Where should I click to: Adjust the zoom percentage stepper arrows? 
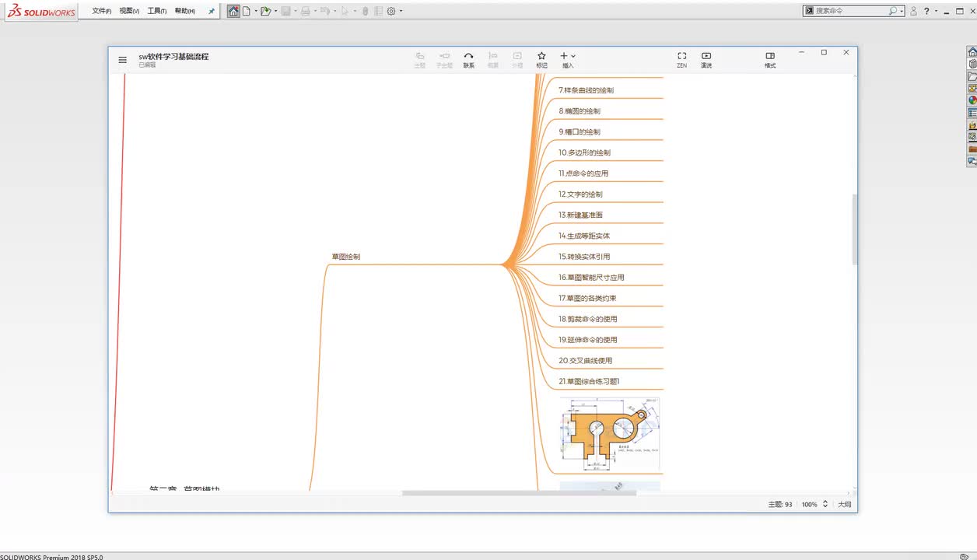pos(825,504)
